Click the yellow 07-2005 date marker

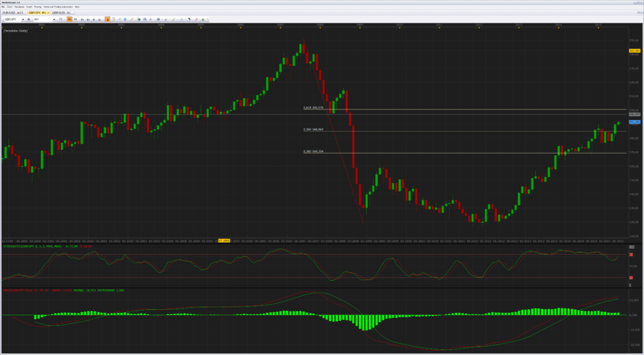224,241
